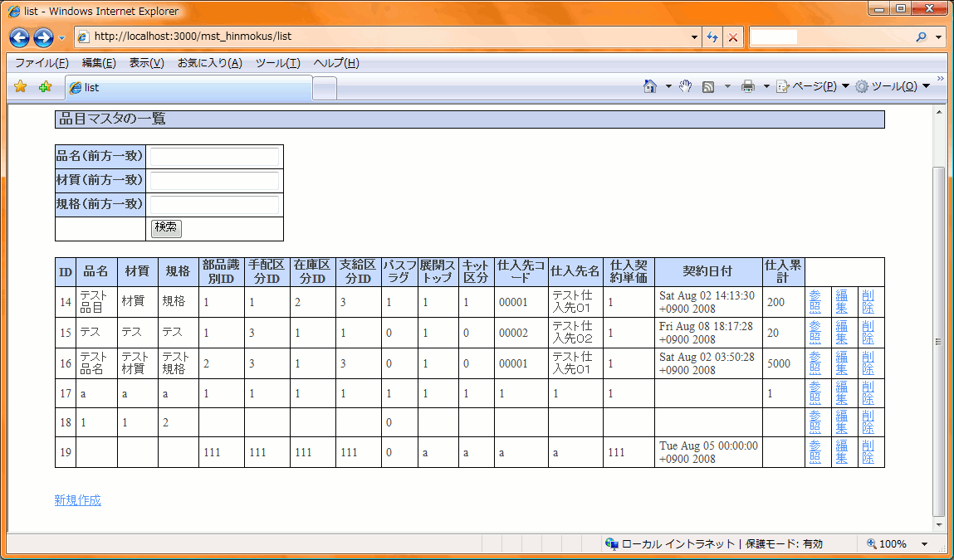
Task: Open 参照 link for ID 18
Action: [x=815, y=422]
